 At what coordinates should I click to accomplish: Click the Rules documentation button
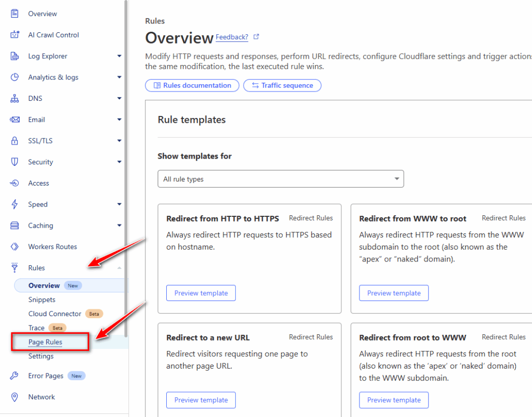point(192,85)
